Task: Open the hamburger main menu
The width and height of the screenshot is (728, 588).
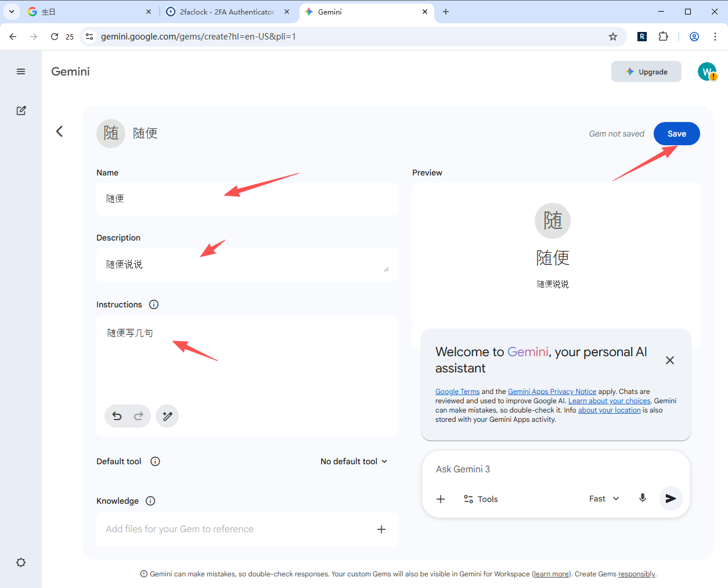Action: (21, 71)
